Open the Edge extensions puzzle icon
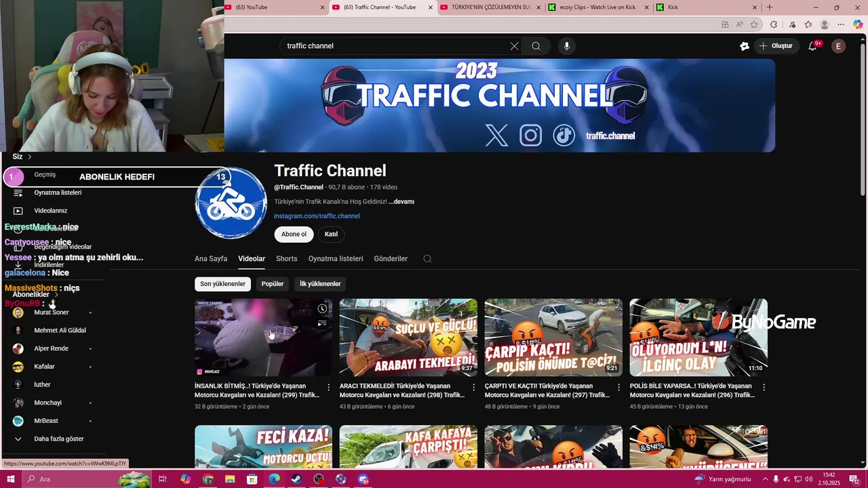 [774, 24]
